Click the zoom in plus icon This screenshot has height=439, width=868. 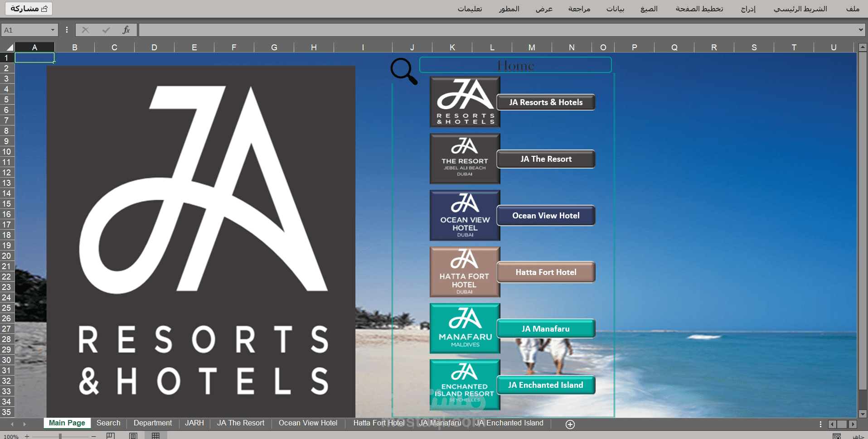click(27, 436)
